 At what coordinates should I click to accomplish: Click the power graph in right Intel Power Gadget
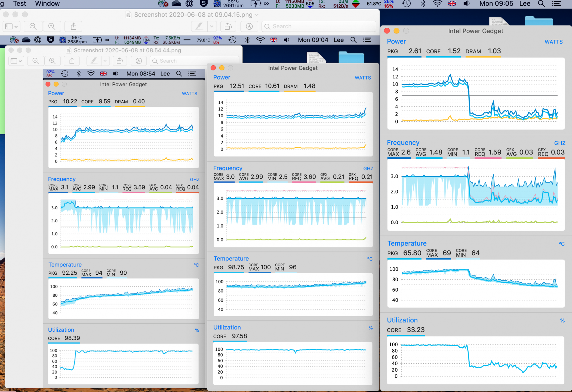pos(476,94)
